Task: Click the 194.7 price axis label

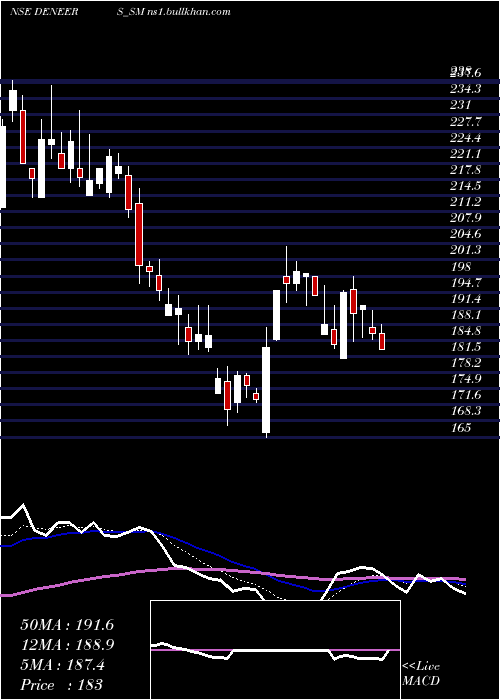Action: [x=466, y=283]
